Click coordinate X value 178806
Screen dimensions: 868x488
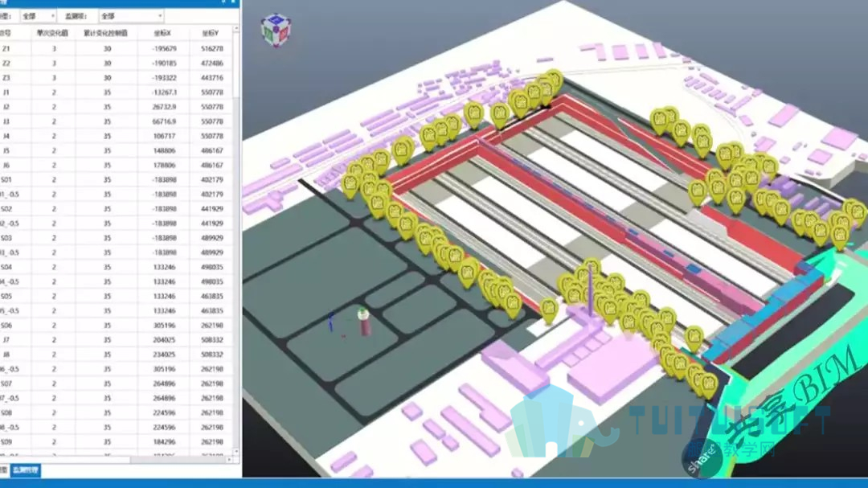(164, 165)
